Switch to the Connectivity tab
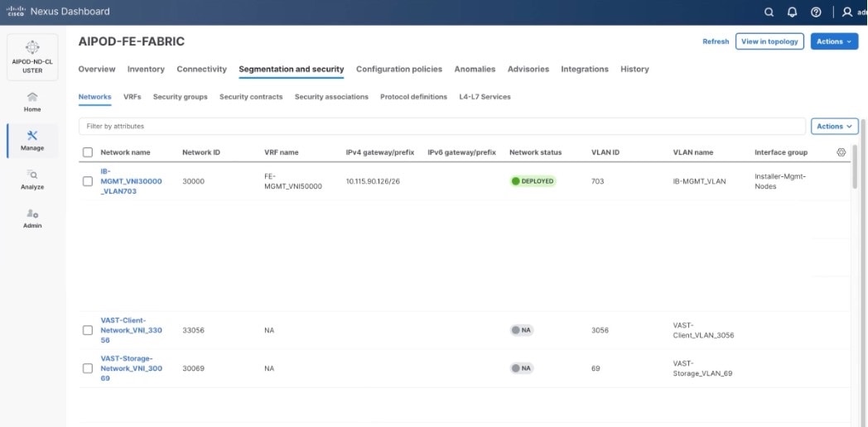868x427 pixels. pyautogui.click(x=201, y=70)
